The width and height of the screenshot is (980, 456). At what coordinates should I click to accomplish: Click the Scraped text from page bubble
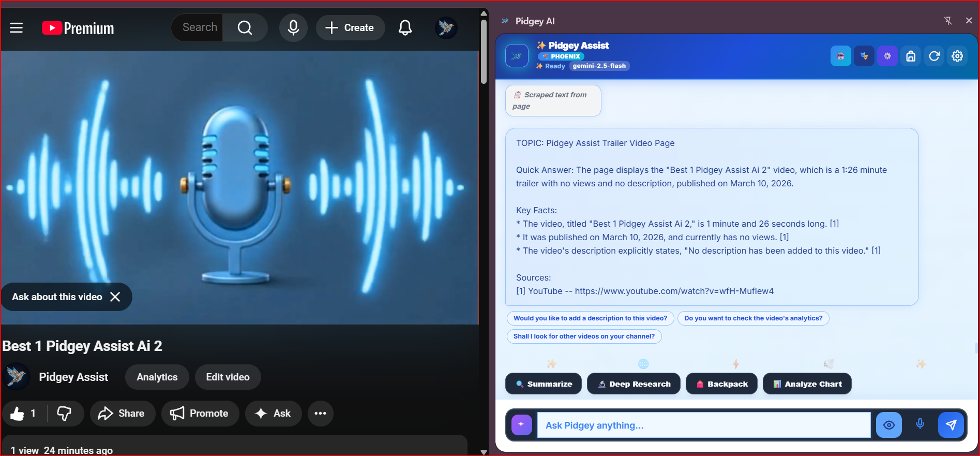(553, 100)
